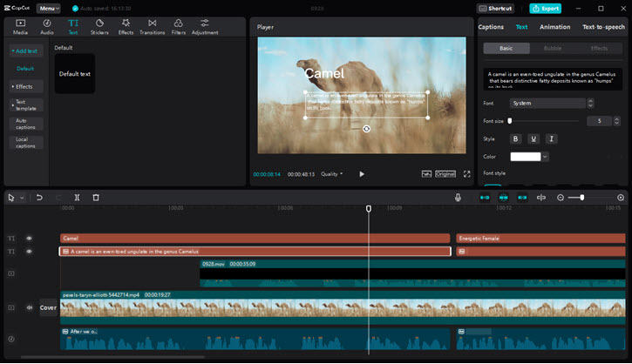Click the Export button
Viewport: 632px width, 364px height.
click(546, 8)
